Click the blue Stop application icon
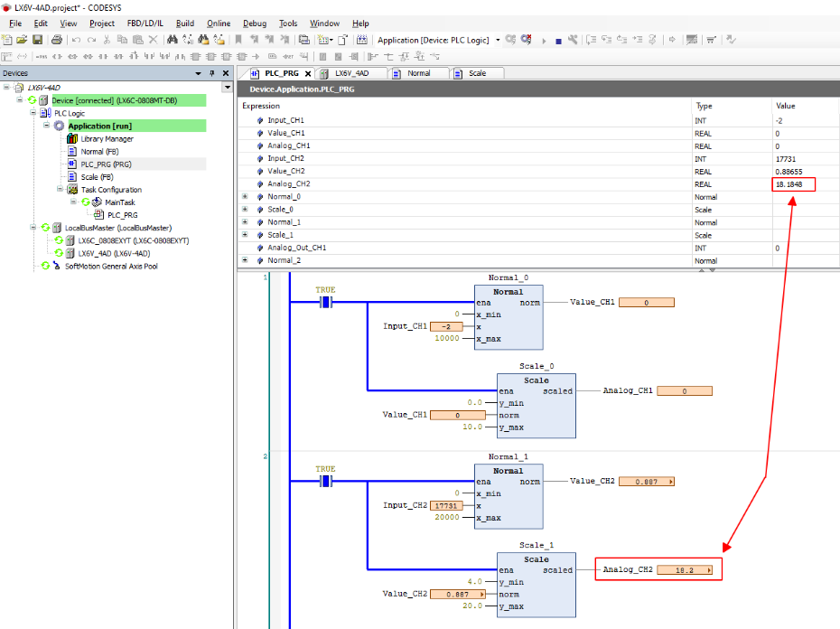This screenshot has height=629, width=840. click(x=558, y=40)
